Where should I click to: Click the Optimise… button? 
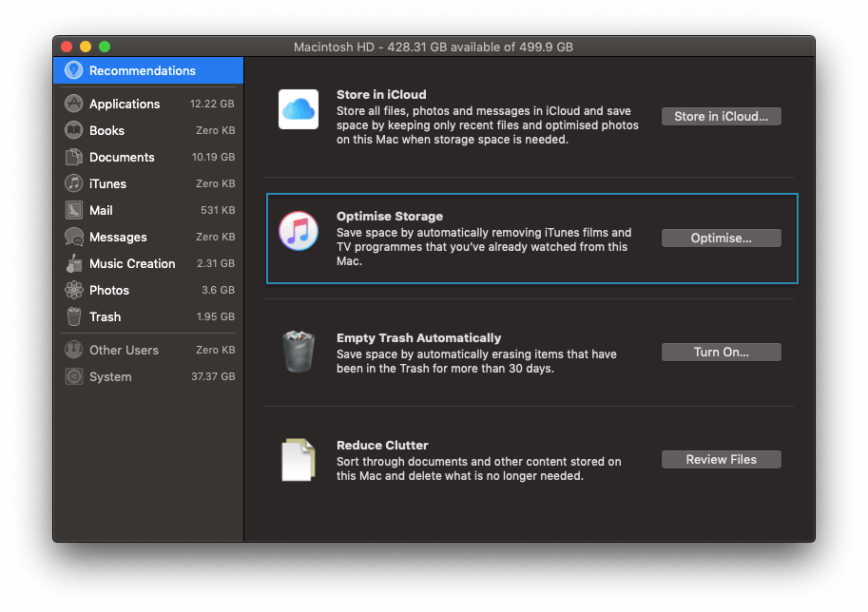721,238
